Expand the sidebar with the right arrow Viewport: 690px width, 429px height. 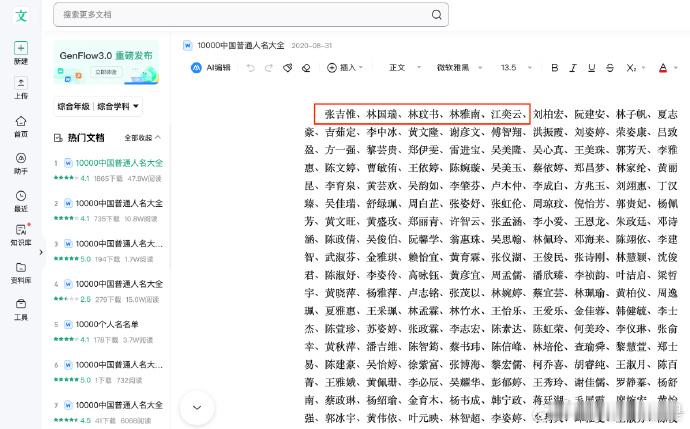tap(41, 252)
